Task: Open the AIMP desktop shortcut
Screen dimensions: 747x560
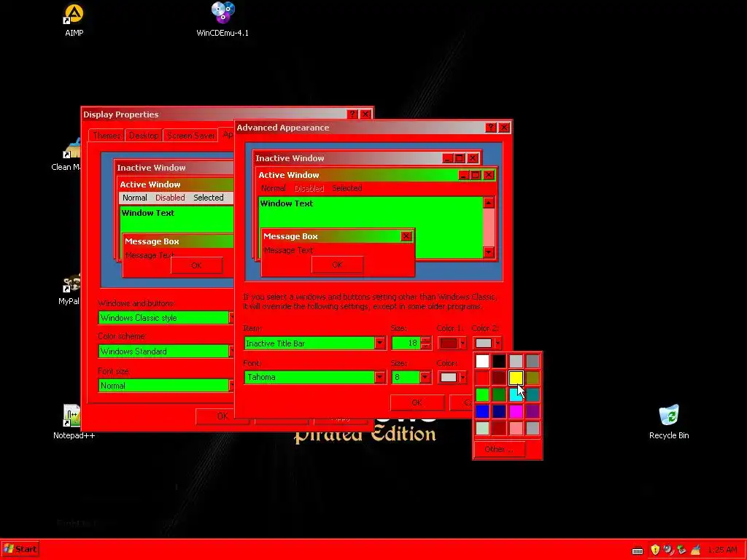Action: (74, 20)
